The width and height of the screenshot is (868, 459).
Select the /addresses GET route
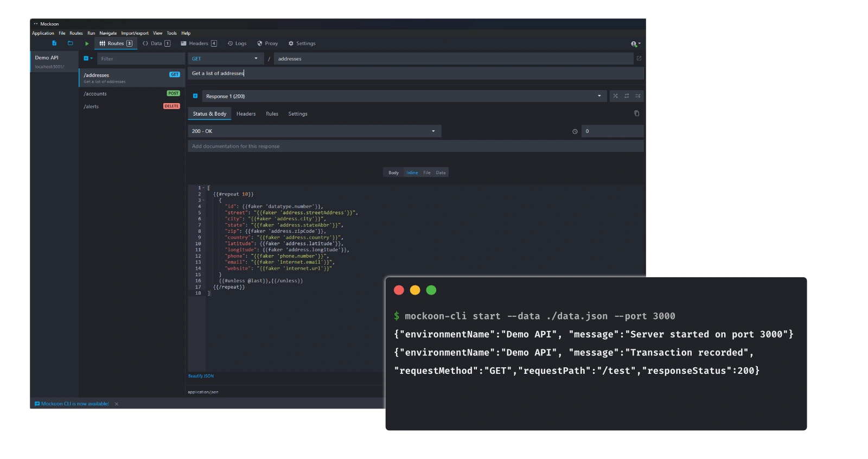point(132,78)
